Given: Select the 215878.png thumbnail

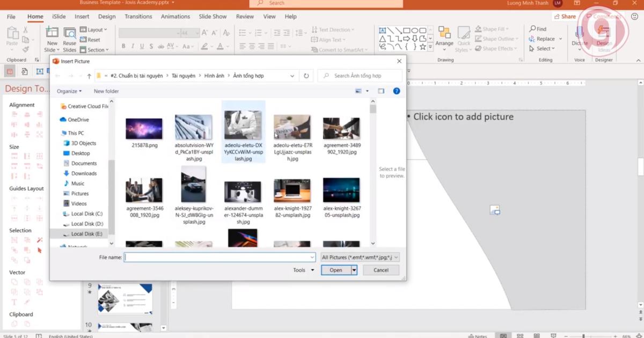Looking at the screenshot, I should click(x=144, y=129).
